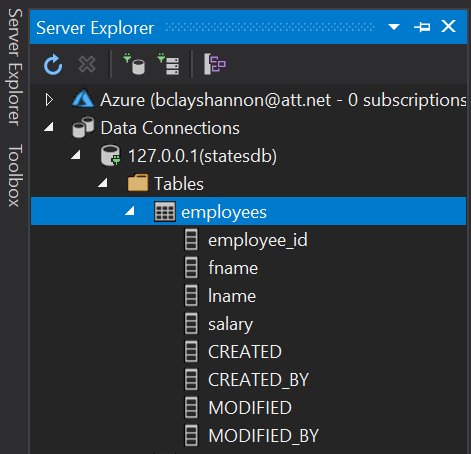Click the Refresh icon in Server Explorer toolbar
Image resolution: width=471 pixels, height=454 pixels.
(53, 65)
